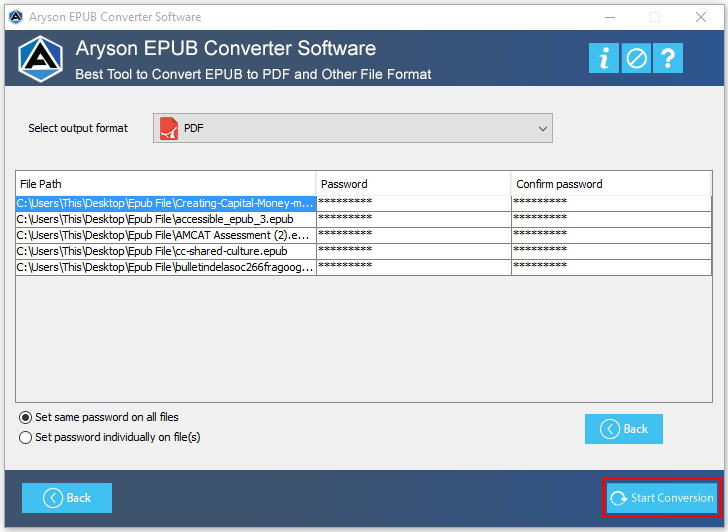This screenshot has height=532, width=728.
Task: Click the red PDF format icon
Action: (x=169, y=128)
